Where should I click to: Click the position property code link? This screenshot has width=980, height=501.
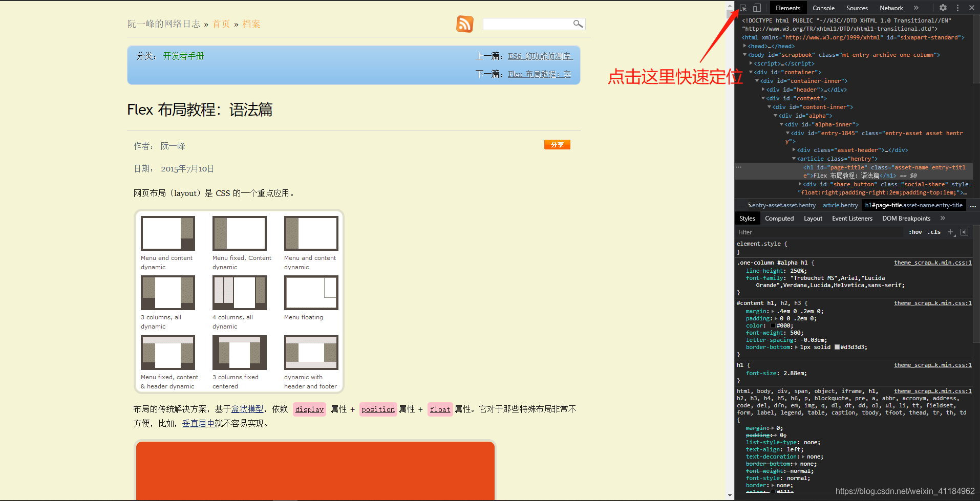pos(378,409)
